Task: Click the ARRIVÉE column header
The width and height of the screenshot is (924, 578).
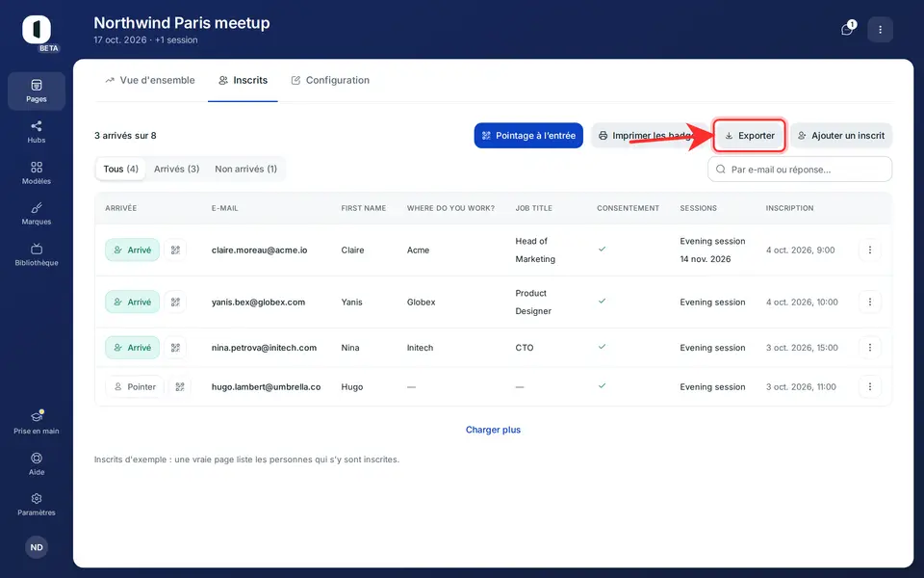Action: click(x=121, y=208)
